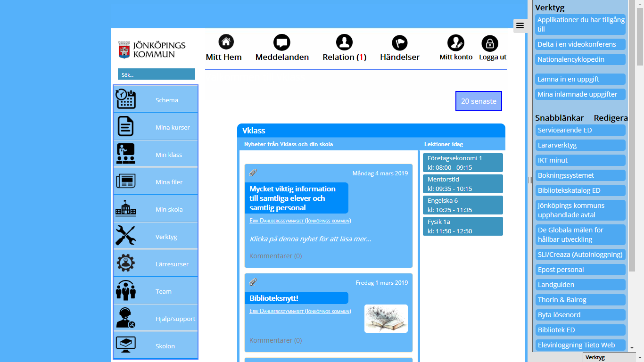Click Epost personal quick link
Screen dimensions: 644x362
point(580,270)
